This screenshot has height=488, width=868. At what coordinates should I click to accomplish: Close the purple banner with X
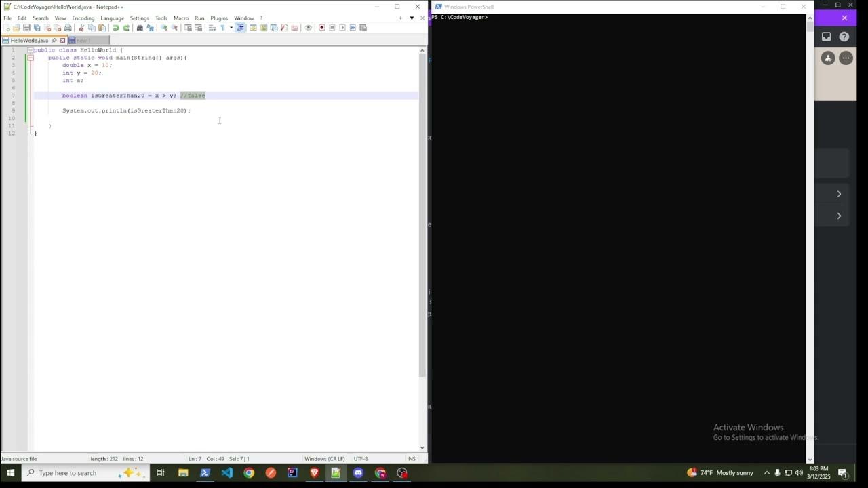[x=844, y=18]
